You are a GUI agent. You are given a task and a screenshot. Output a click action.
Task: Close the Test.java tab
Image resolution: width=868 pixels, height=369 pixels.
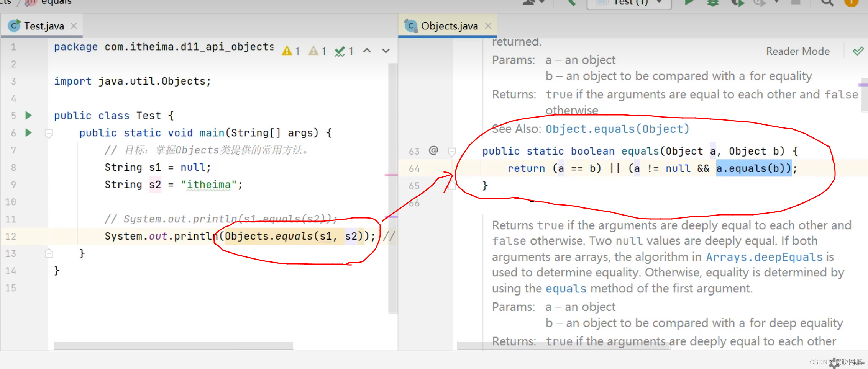coord(74,26)
